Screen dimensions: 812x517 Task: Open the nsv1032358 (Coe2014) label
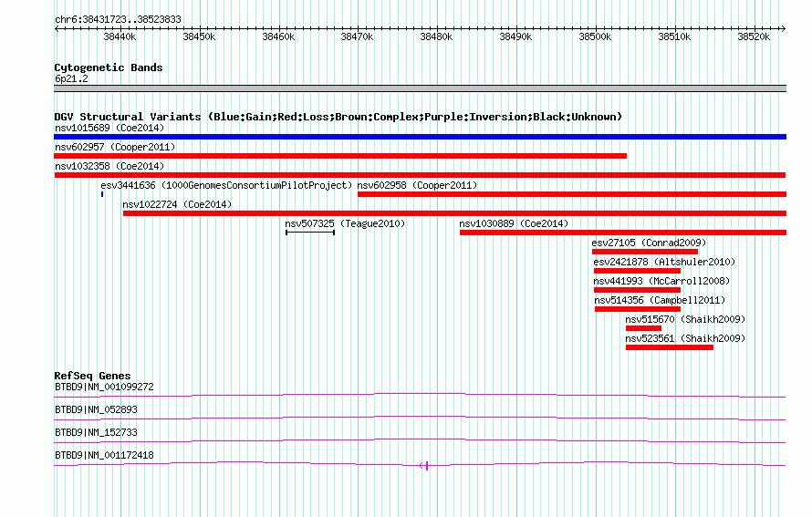109,166
